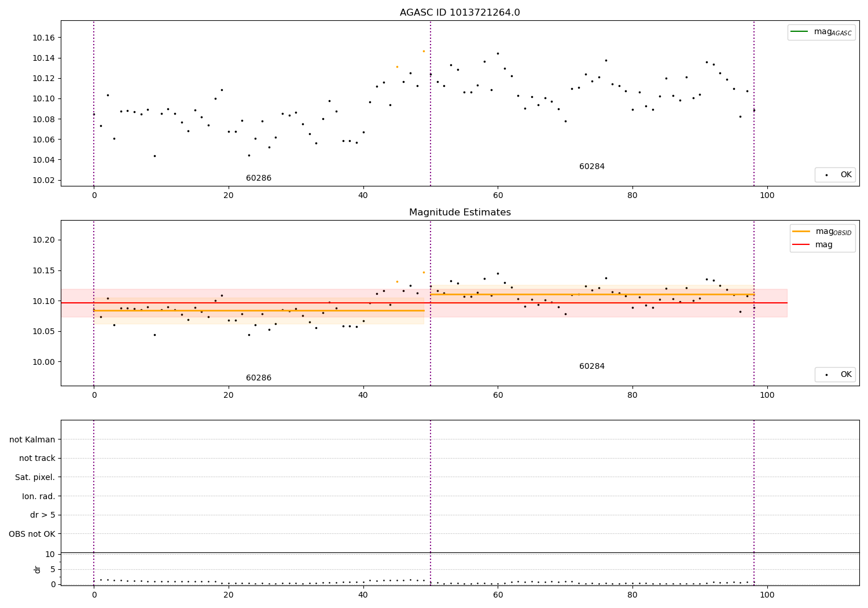Click the 'Magnitude Estimates' plot title
The height and width of the screenshot is (608, 868).
click(x=459, y=213)
